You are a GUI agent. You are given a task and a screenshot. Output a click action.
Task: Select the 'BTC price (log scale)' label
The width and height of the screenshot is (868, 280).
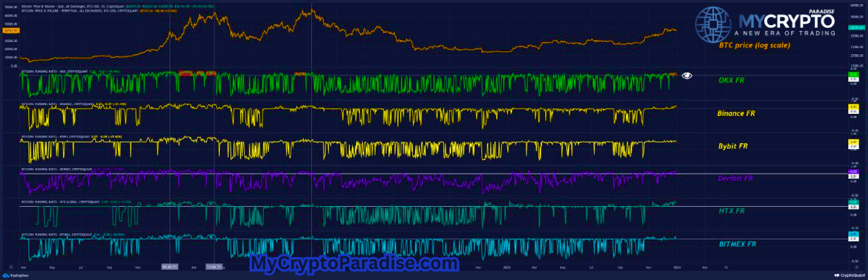tap(754, 45)
